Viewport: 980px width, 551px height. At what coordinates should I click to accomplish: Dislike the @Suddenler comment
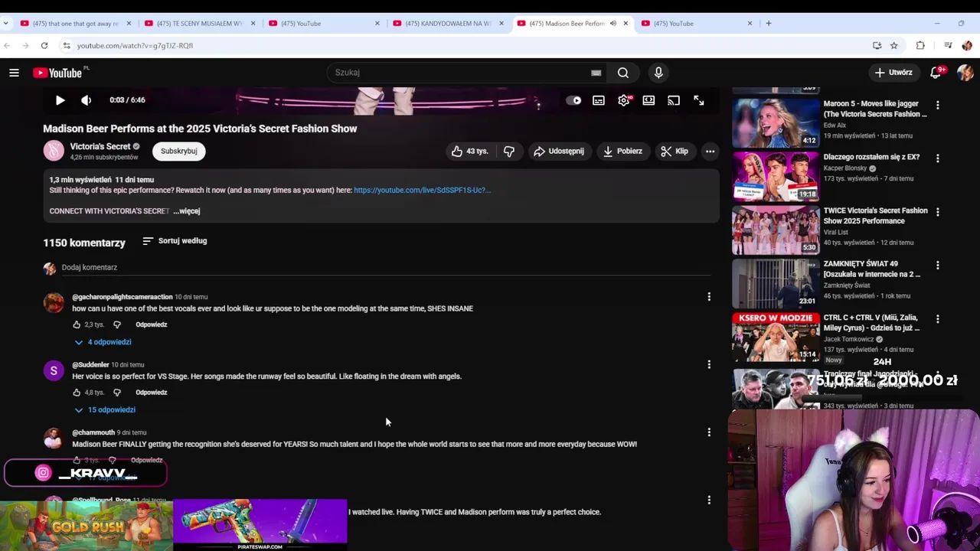[117, 393]
